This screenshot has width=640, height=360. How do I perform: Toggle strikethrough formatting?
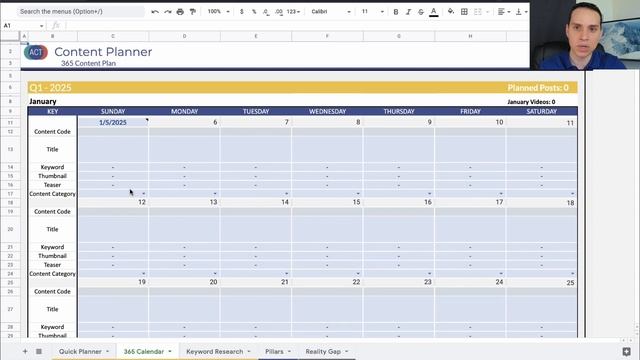pos(421,12)
